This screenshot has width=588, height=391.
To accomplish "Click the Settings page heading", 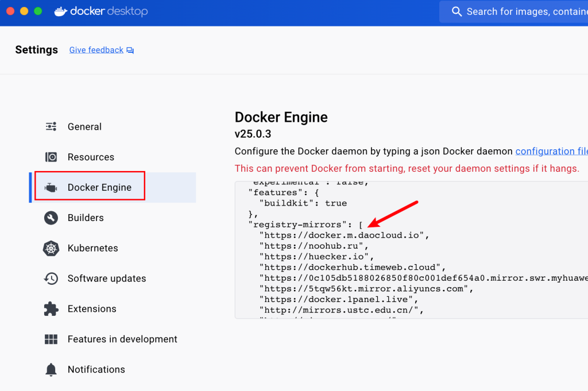I will (36, 50).
